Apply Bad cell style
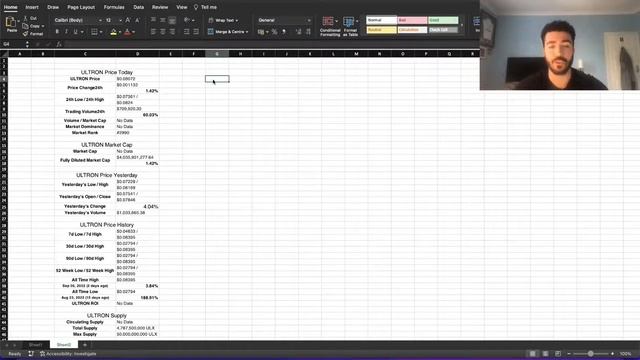Viewport: 640px width, 360px height. [412, 20]
